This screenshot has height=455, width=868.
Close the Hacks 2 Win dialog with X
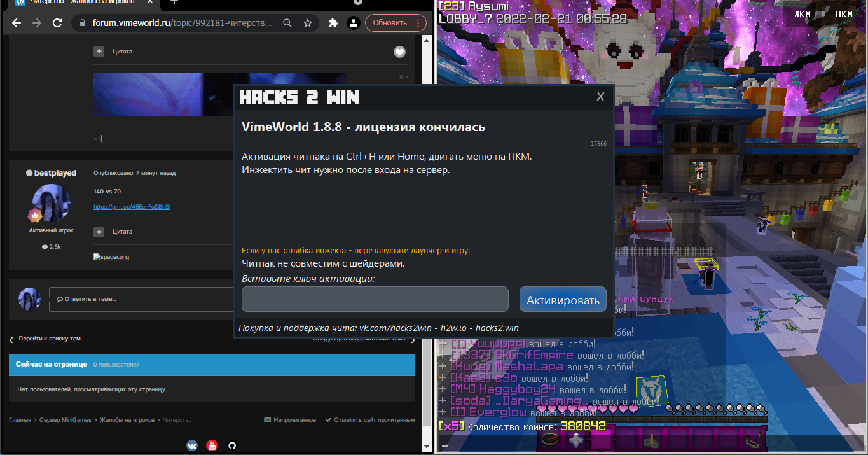[600, 97]
